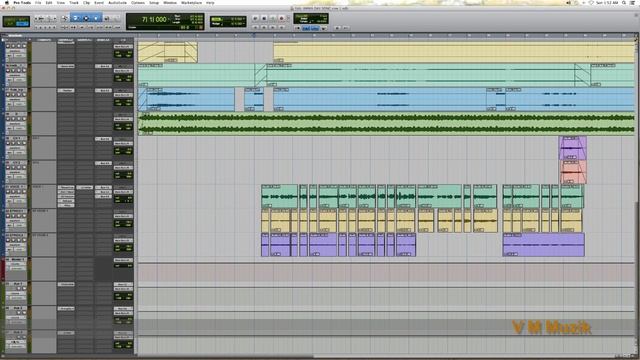The height and width of the screenshot is (360, 640).
Task: Mute the track with salmon red clip
Action: point(24,167)
